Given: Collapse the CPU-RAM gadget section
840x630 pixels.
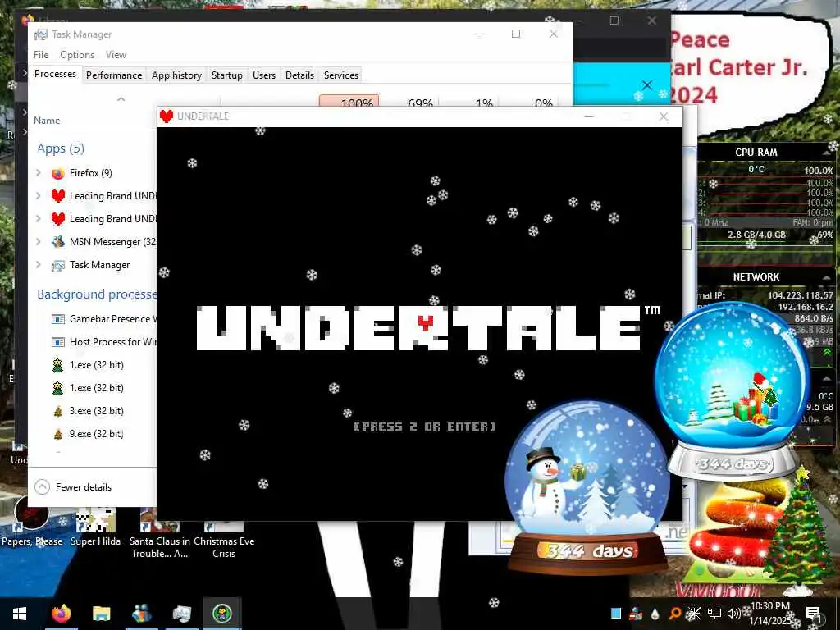Looking at the screenshot, I should pyautogui.click(x=826, y=153).
